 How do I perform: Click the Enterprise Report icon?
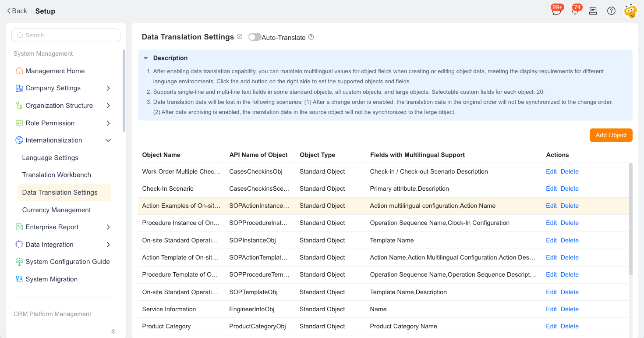(x=19, y=227)
